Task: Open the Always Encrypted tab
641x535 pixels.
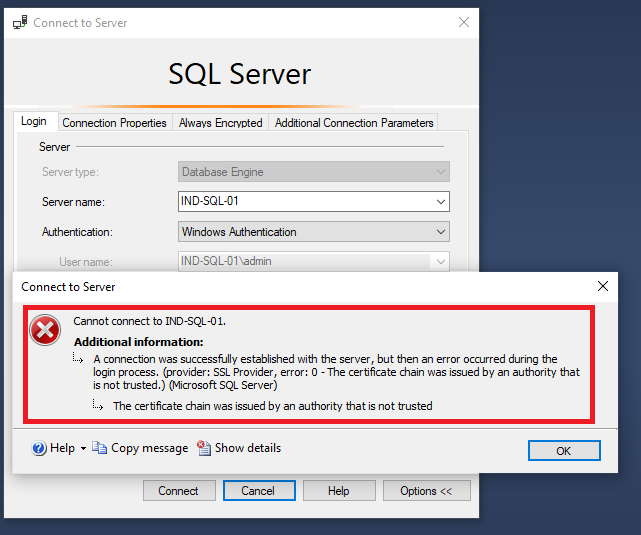Action: click(x=220, y=123)
